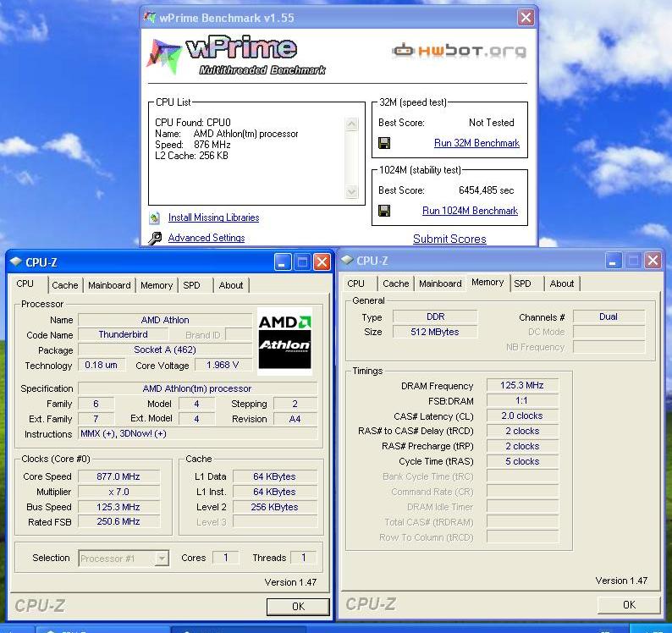Switch to SPD tab in left CPU-Z

(191, 285)
